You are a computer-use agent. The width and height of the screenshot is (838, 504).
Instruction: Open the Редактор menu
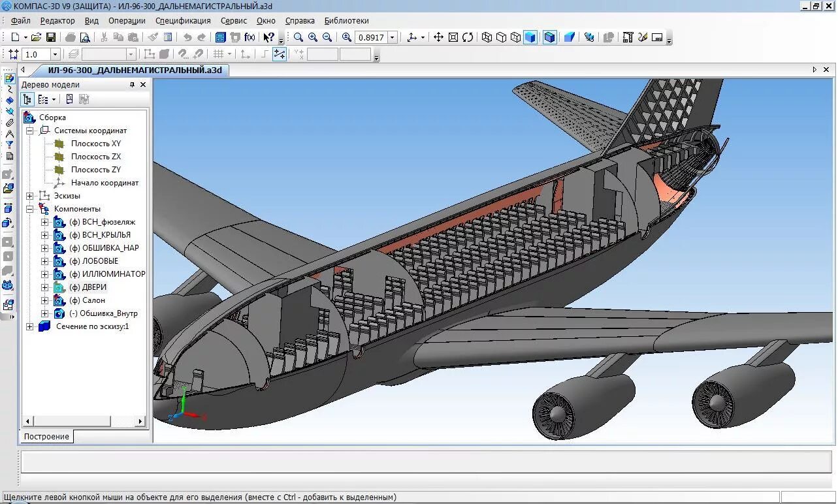57,20
